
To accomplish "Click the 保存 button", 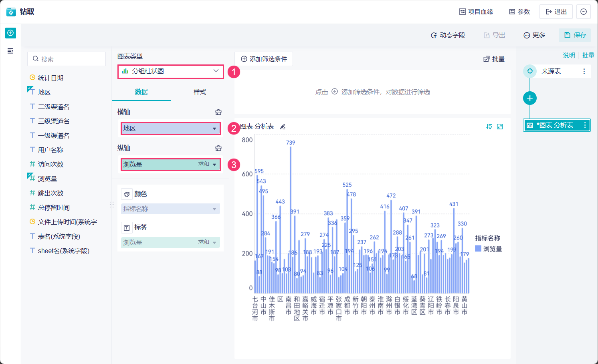I will [575, 35].
